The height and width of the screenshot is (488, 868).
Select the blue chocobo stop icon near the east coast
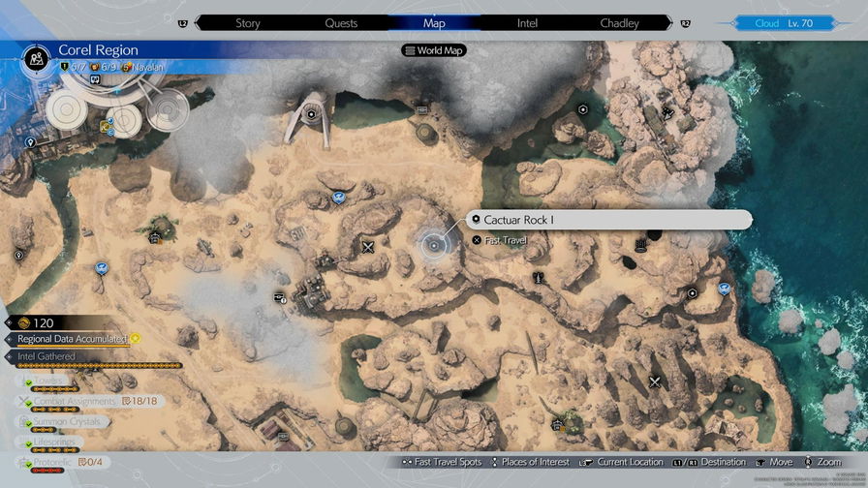point(725,288)
